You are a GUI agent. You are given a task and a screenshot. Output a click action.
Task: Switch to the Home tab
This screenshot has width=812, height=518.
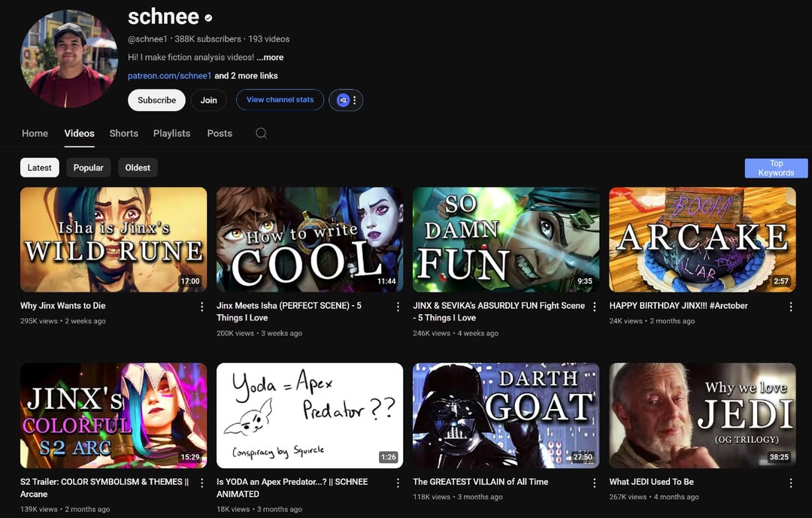(35, 133)
